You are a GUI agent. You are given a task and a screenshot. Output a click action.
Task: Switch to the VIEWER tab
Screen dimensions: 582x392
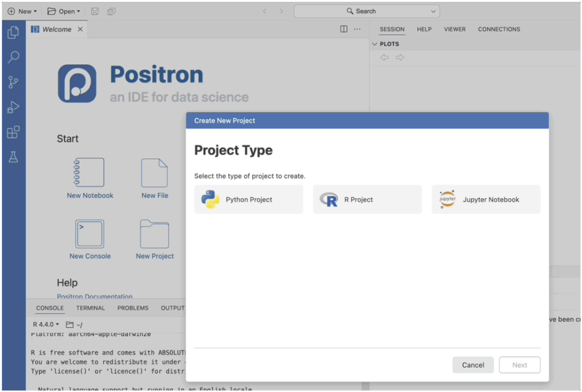coord(455,29)
